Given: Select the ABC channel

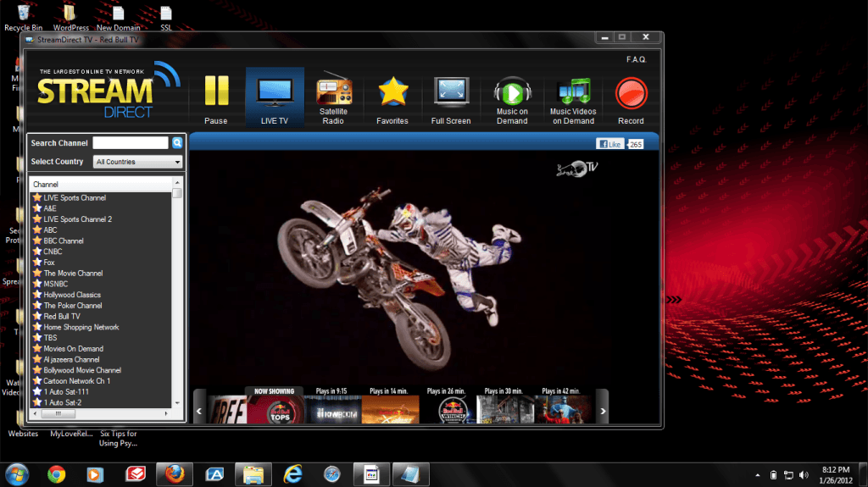Looking at the screenshot, I should (50, 230).
